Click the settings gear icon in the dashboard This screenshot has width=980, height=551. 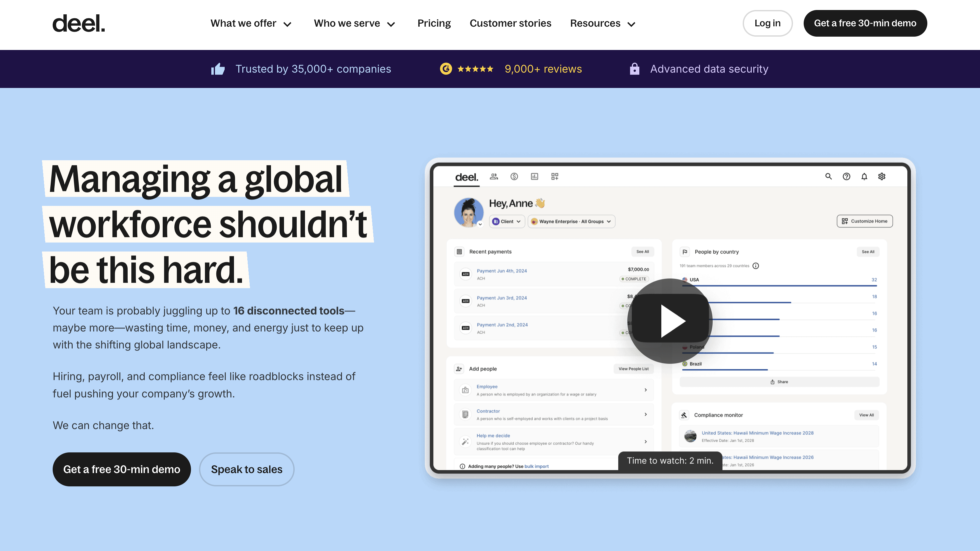pos(882,177)
